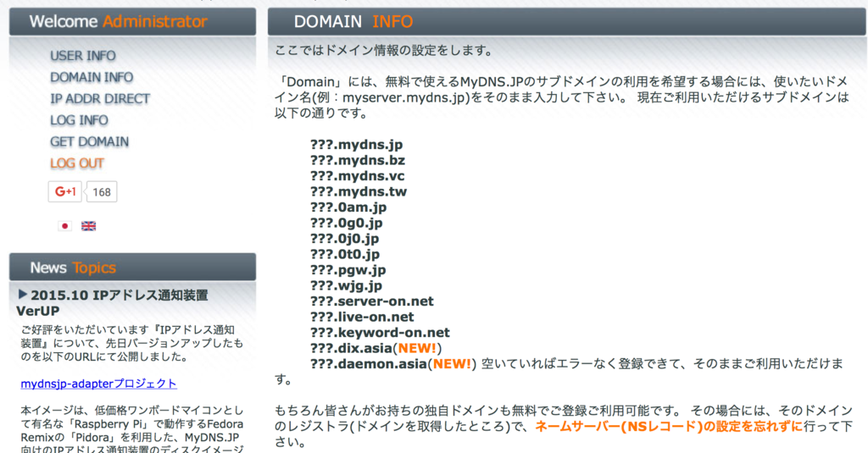The image size is (868, 453).
Task: Click the News Topics header
Action: pyautogui.click(x=132, y=268)
